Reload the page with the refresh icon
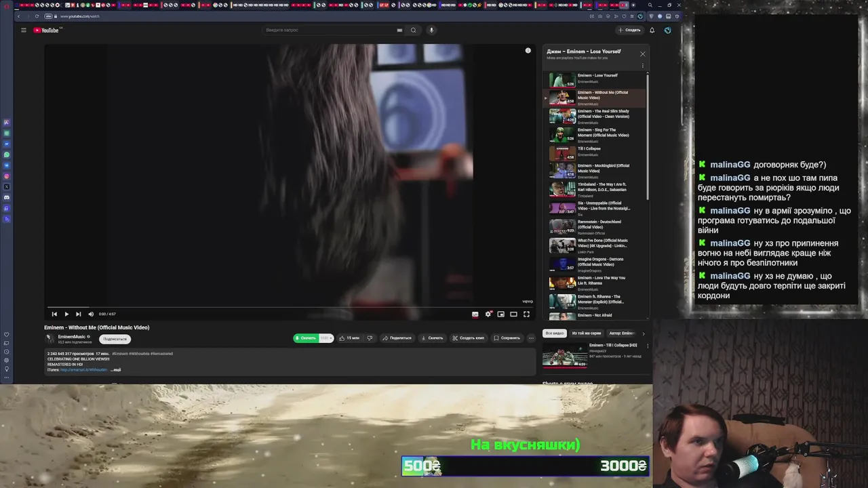Screen dimensions: 868x488 pyautogui.click(x=37, y=16)
